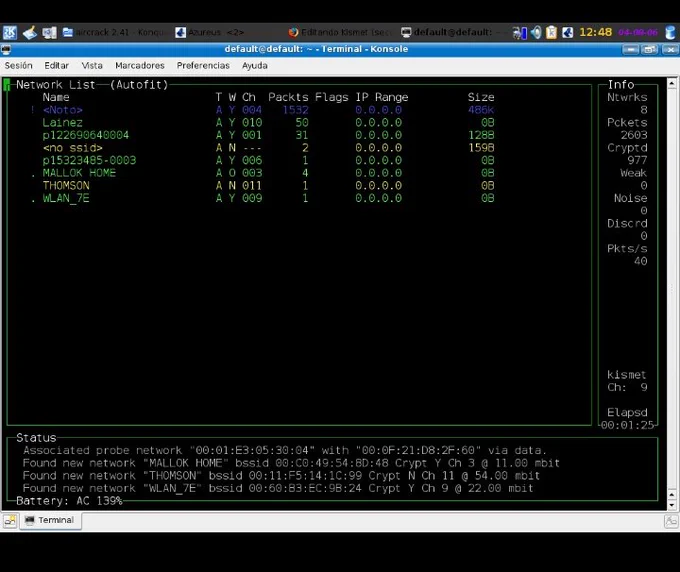680x572 pixels.
Task: Open new session icon in tab bar
Action: point(10,520)
